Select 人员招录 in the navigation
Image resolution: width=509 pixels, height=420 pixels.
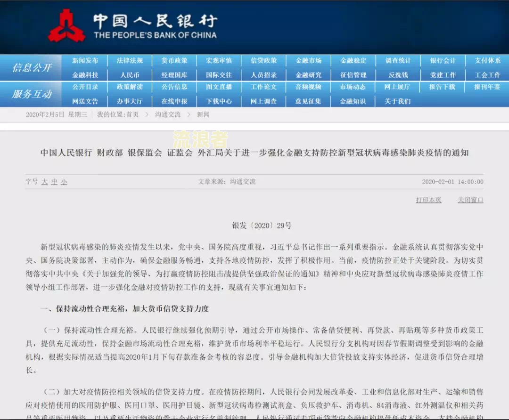tap(263, 75)
